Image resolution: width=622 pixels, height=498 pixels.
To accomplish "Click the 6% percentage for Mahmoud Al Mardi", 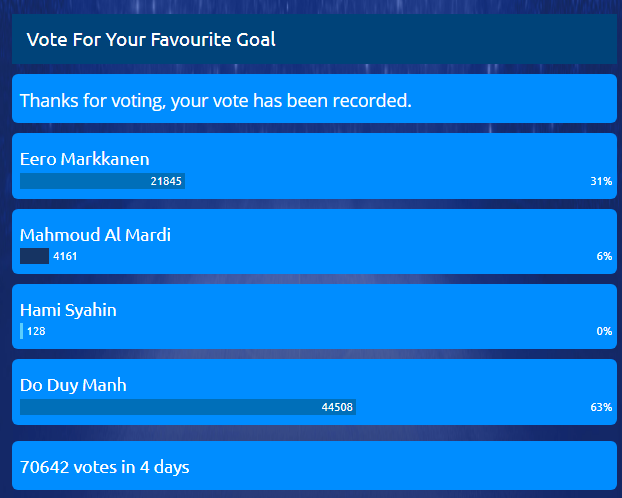I will click(x=603, y=257).
